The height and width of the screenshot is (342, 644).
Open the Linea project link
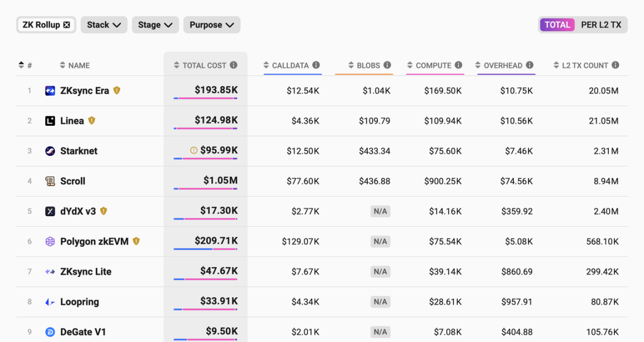[x=72, y=121]
